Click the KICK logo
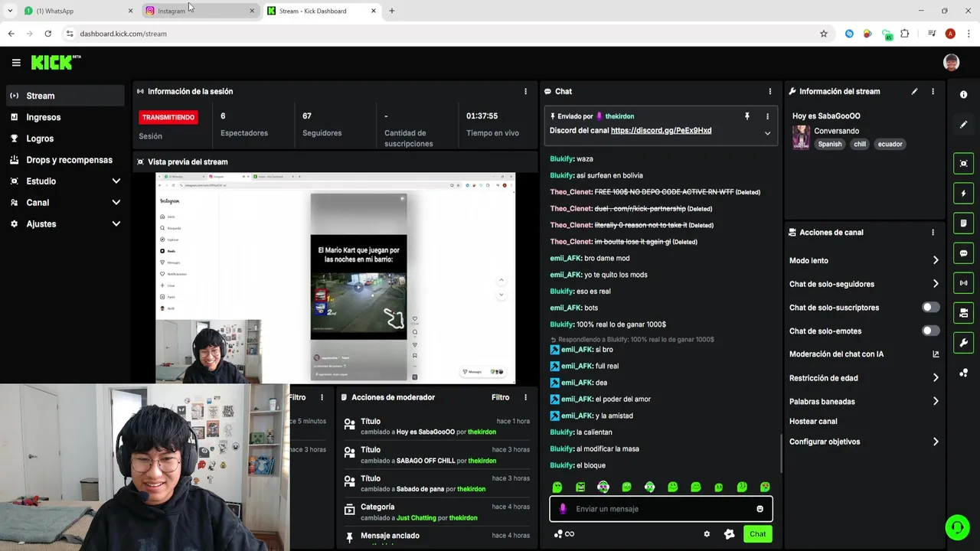 coord(56,63)
